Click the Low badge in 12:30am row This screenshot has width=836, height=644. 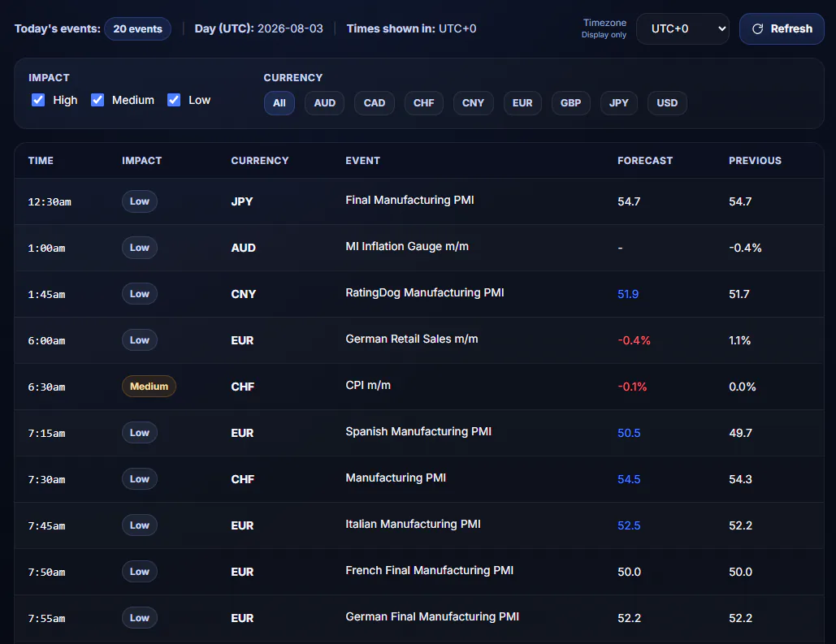click(140, 201)
